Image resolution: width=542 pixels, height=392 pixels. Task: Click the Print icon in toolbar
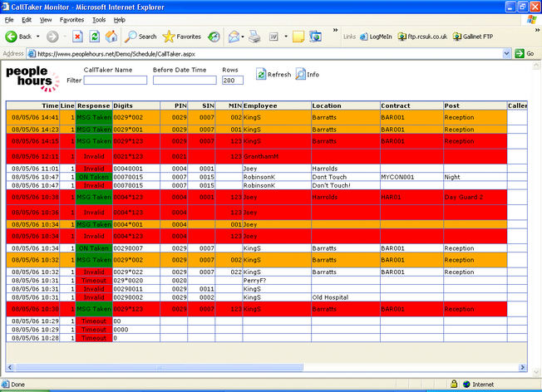click(x=254, y=37)
